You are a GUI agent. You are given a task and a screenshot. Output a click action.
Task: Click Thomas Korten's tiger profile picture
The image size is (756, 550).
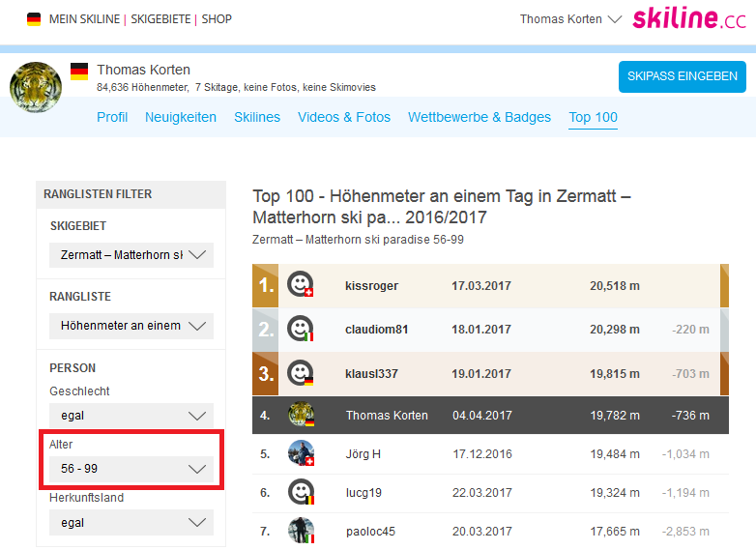pyautogui.click(x=36, y=87)
